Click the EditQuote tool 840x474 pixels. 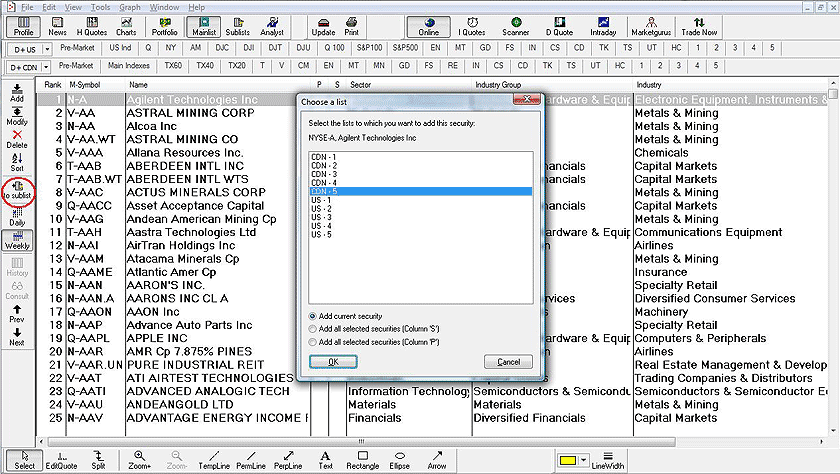[62, 460]
